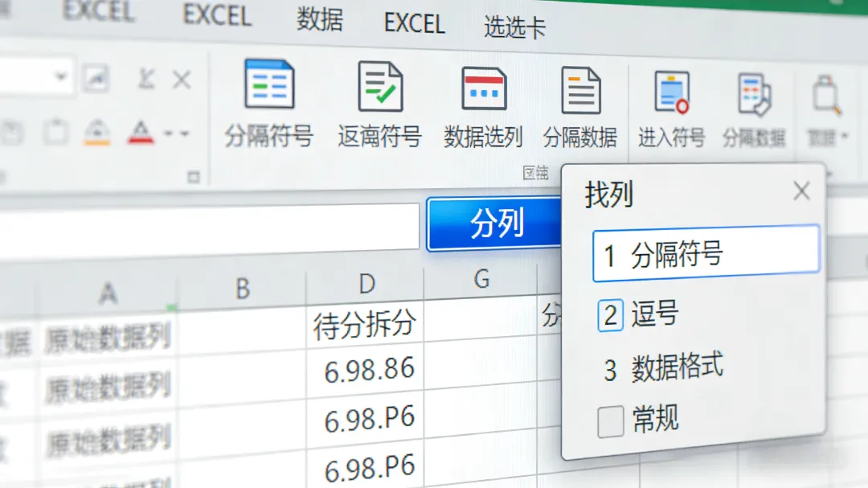This screenshot has height=488, width=868.
Task: Switch to the 数据 ribbon tab
Action: [319, 19]
